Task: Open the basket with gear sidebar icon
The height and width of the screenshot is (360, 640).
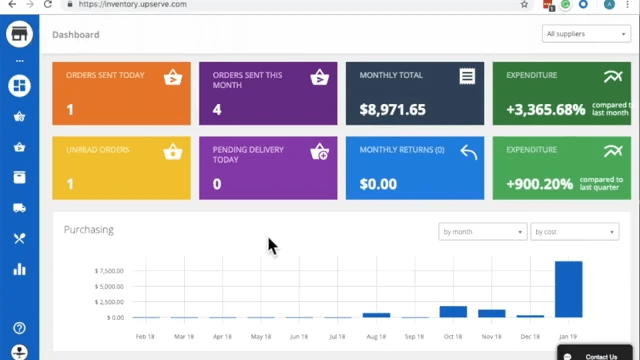Action: pyautogui.click(x=19, y=117)
